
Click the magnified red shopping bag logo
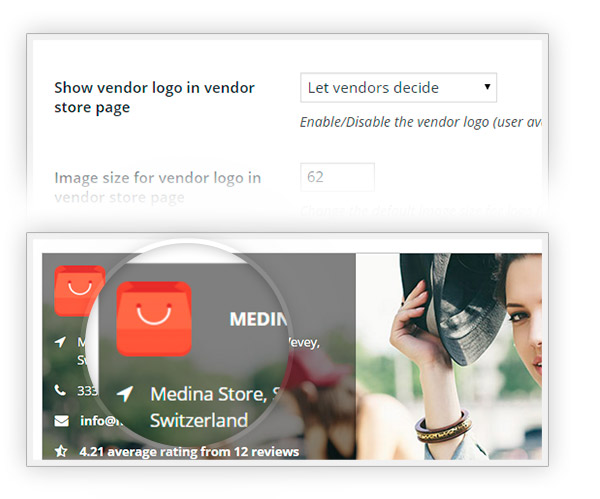154,319
